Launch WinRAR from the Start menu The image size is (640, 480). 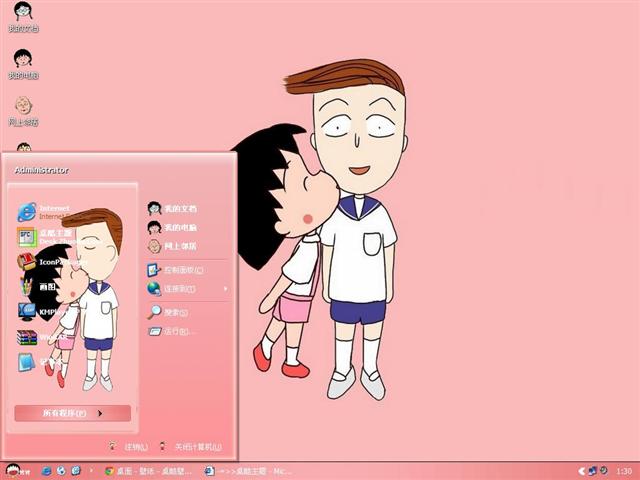tap(43, 337)
